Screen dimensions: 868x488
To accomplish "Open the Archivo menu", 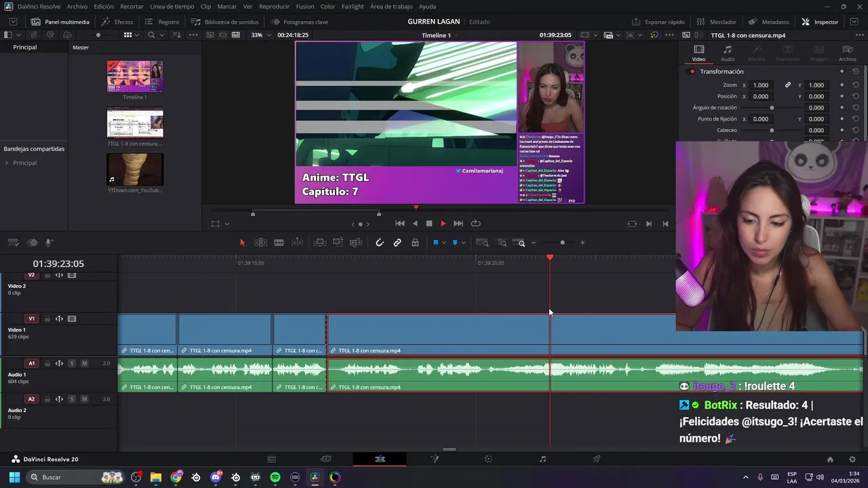I will [77, 6].
